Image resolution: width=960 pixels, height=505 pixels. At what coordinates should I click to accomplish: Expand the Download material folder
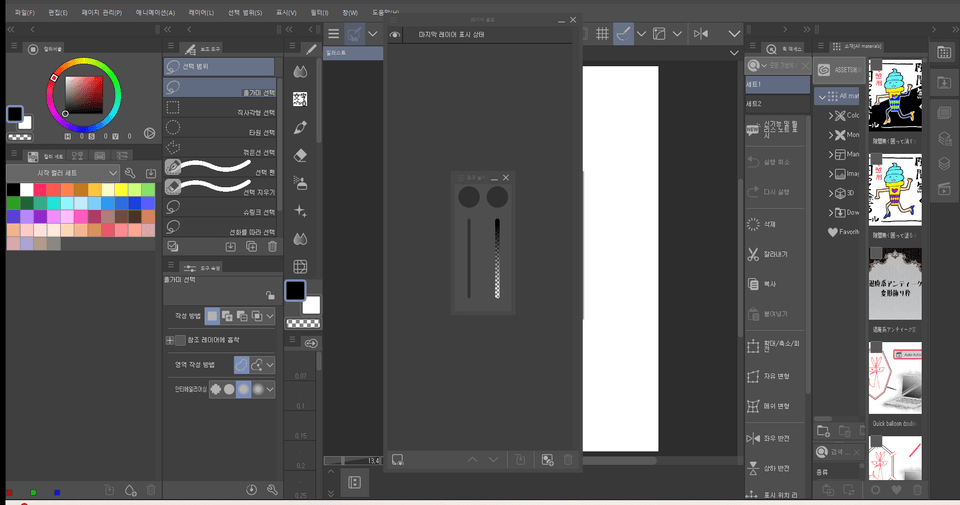[x=831, y=212]
